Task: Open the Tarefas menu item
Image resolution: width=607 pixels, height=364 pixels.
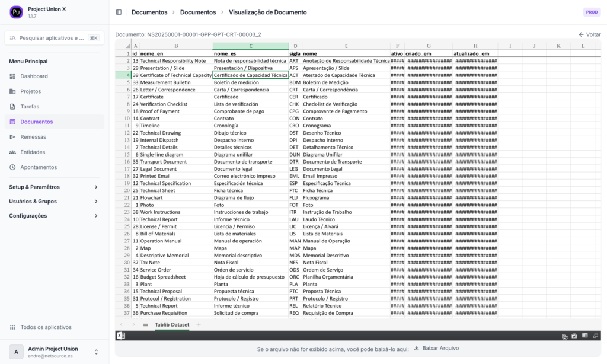Action: (x=54, y=107)
